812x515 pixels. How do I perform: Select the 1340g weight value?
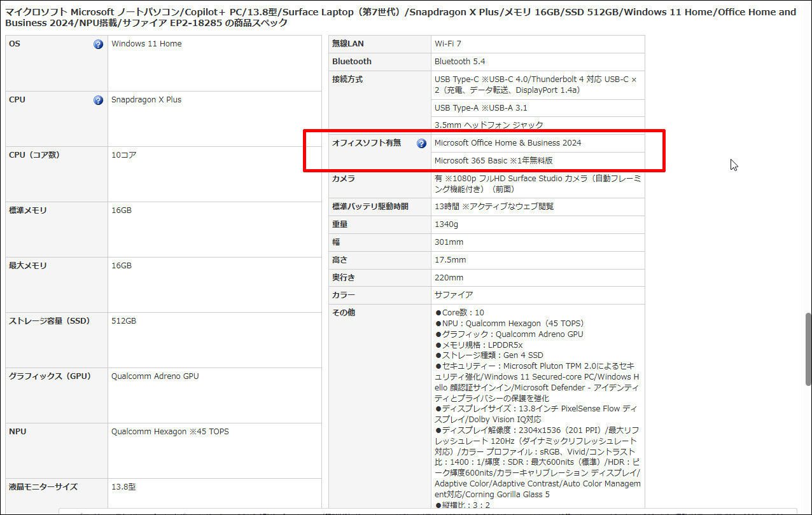446,224
